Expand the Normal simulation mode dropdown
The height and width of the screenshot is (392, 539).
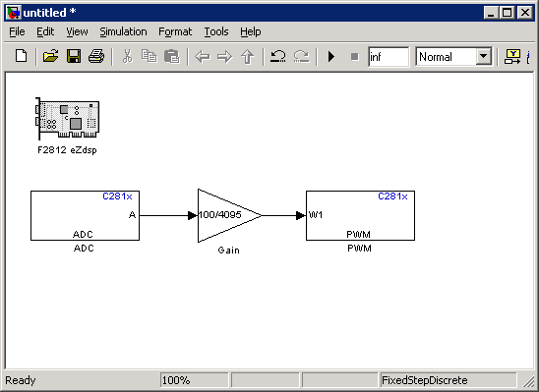[x=483, y=56]
